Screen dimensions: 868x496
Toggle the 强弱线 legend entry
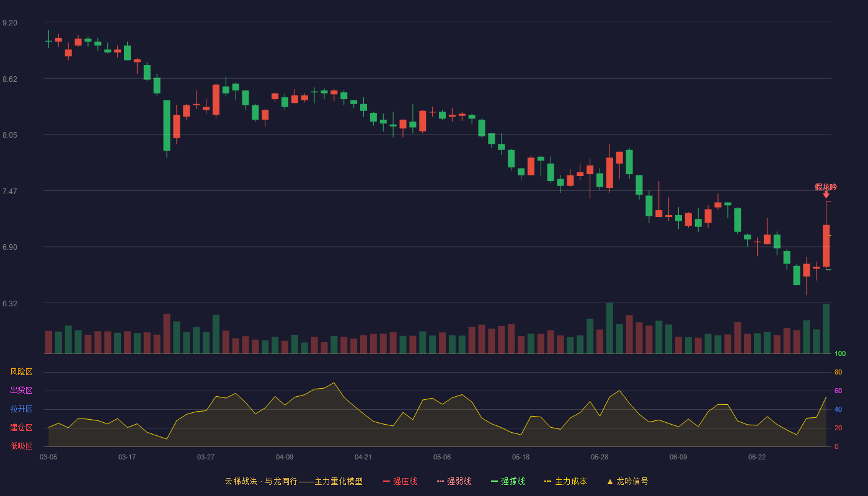tap(454, 481)
